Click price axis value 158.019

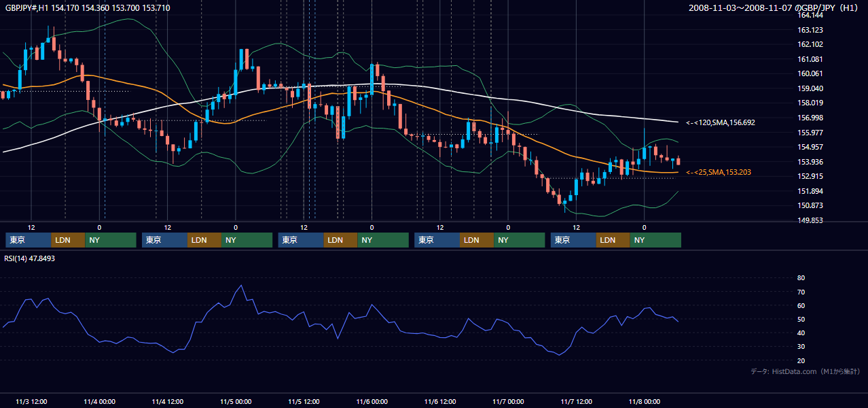coord(810,103)
